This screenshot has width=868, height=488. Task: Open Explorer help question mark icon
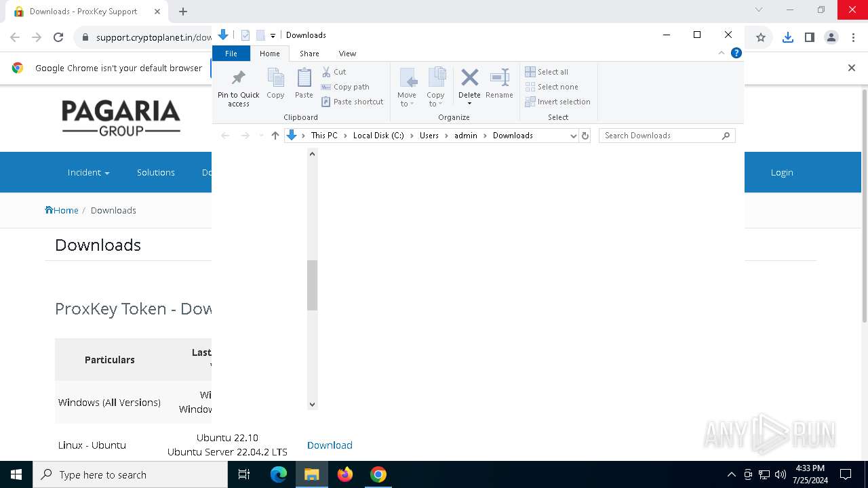736,53
